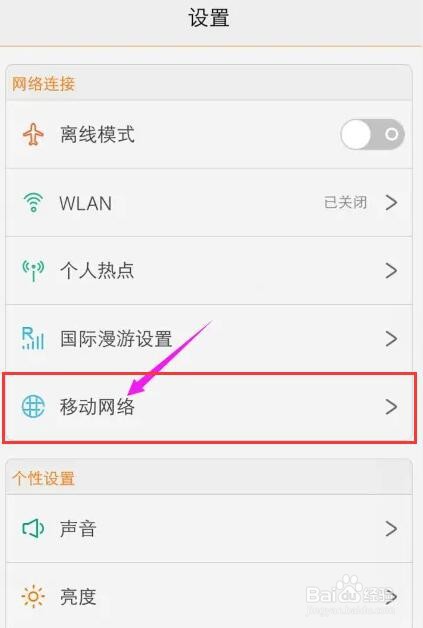Viewport: 423px width, 628px height.
Task: Tap the personal hotspot antenna icon
Action: coord(33,270)
